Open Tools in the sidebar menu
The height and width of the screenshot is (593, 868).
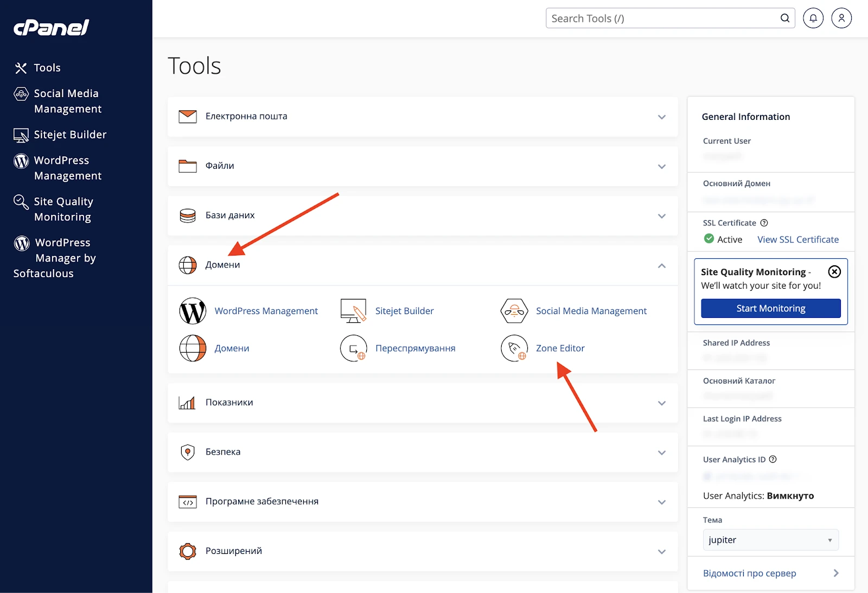pos(47,68)
